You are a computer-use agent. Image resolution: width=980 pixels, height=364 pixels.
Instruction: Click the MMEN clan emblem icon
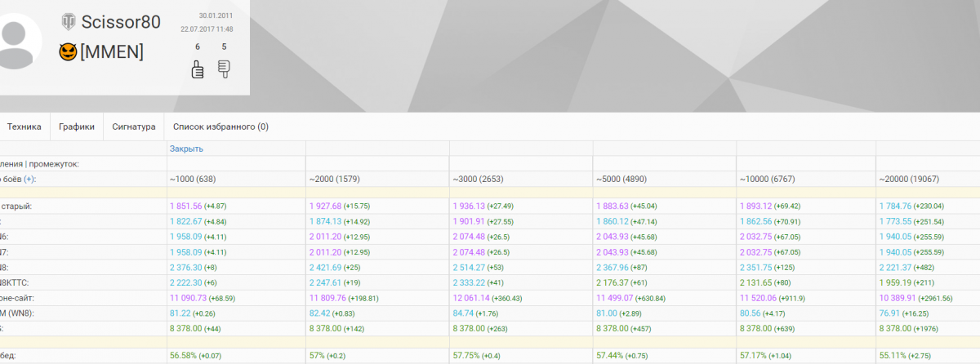[x=68, y=52]
